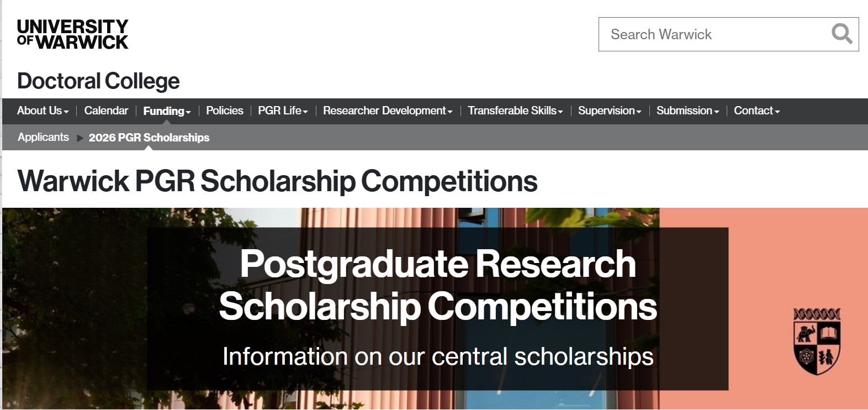Screen dimensions: 868x410
Task: Select Calendar in the navigation bar
Action: [x=106, y=111]
